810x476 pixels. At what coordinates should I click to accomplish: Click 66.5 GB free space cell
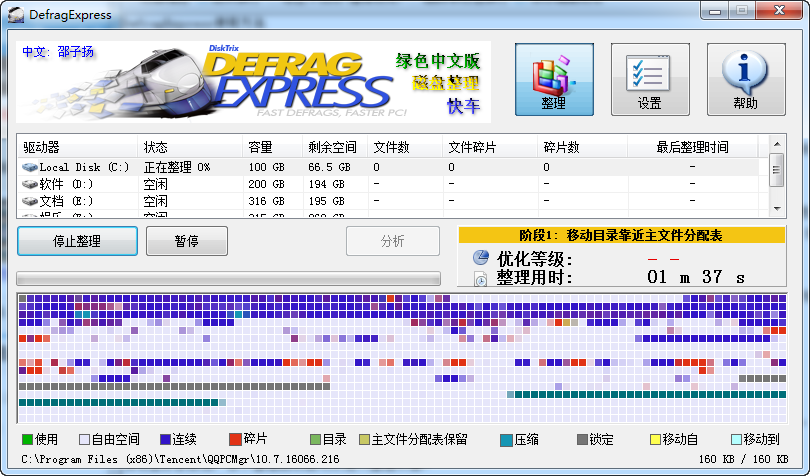[x=329, y=167]
